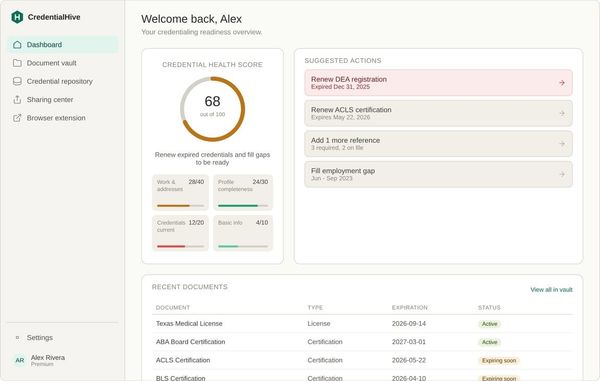600x381 pixels.
Task: Click expiration date 2026-05-22
Action: 409,360
